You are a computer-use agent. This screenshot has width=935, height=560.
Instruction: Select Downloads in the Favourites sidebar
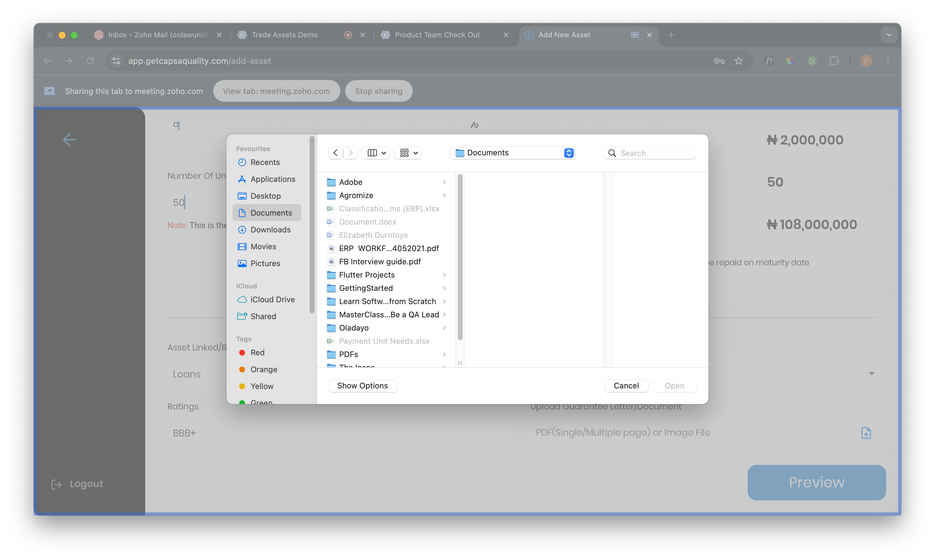tap(270, 230)
